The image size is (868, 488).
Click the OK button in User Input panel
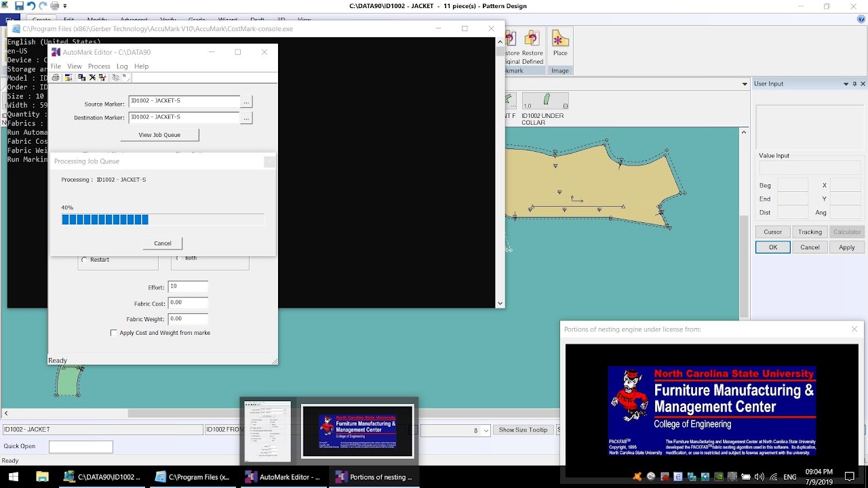[773, 247]
